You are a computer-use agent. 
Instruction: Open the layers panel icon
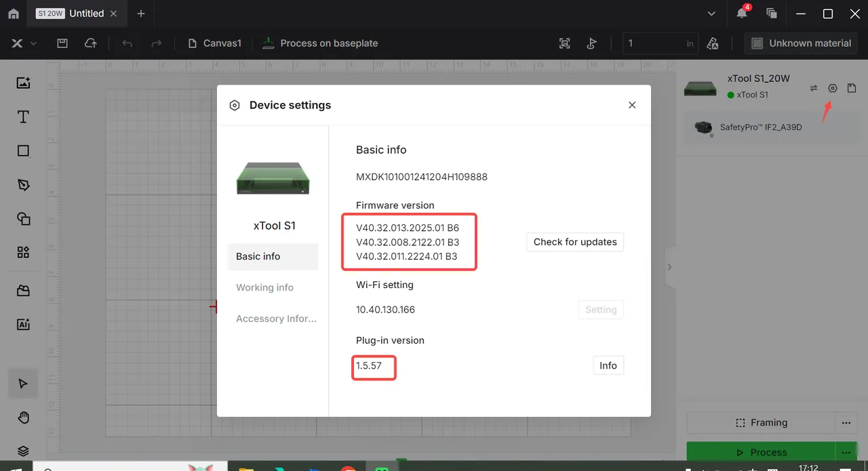pyautogui.click(x=23, y=451)
